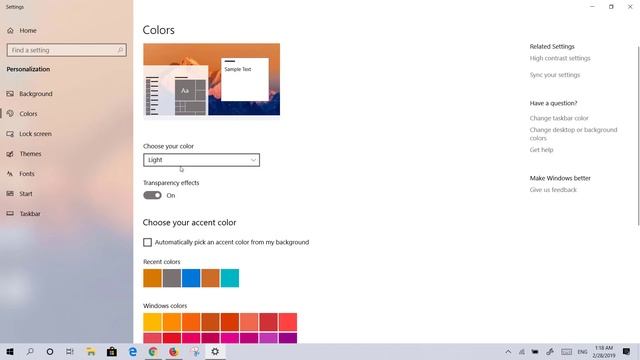Viewport: 640px width, 360px height.
Task: Open Sync your settings link
Action: (x=555, y=75)
